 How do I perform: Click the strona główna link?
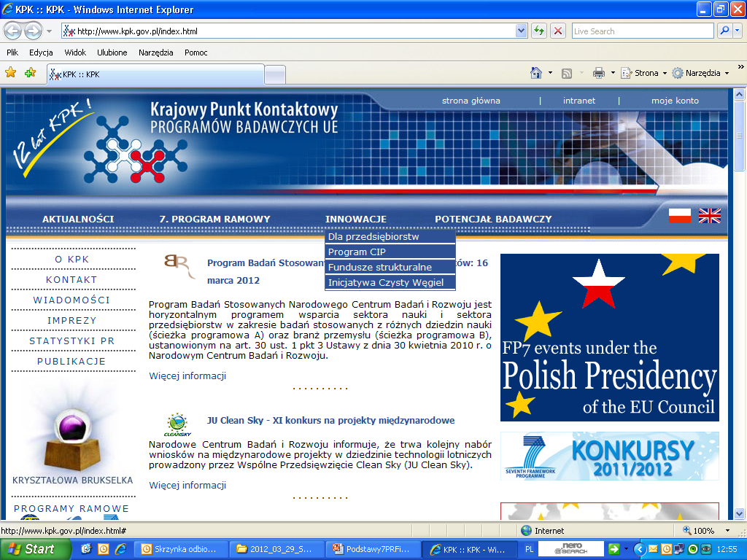(471, 101)
